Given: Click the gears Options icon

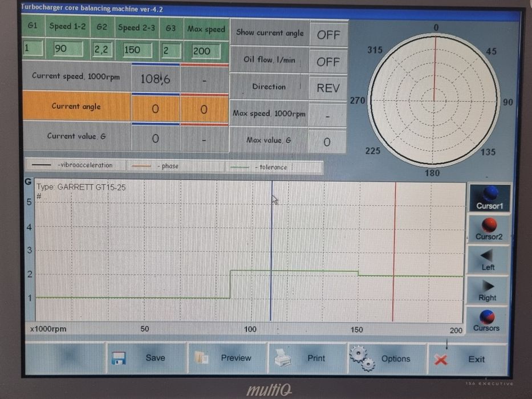Looking at the screenshot, I should 362,359.
